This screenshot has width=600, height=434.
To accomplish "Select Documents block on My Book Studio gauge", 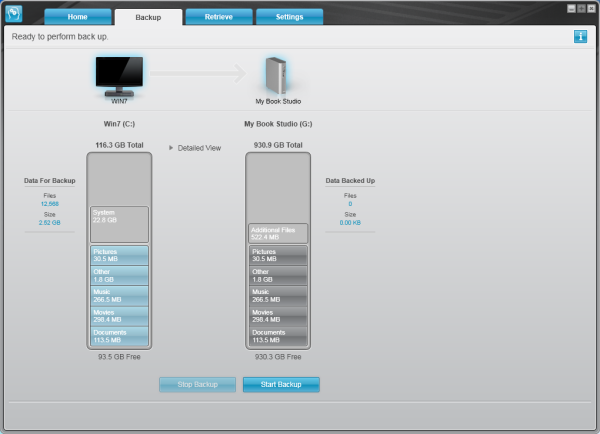I will point(278,336).
